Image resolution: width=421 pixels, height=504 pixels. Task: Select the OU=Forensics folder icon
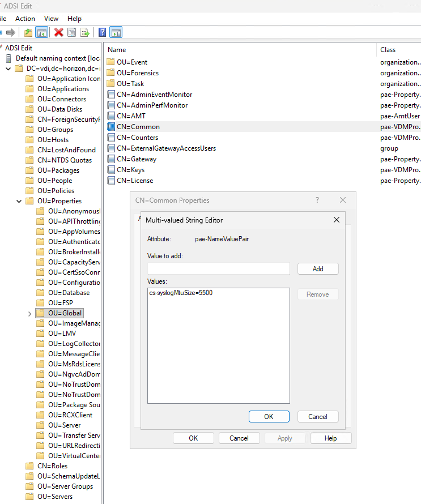(110, 72)
